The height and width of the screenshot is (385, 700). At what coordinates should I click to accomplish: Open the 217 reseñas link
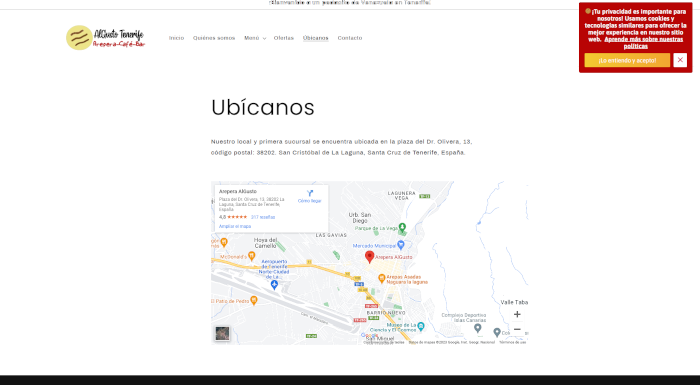tap(263, 217)
